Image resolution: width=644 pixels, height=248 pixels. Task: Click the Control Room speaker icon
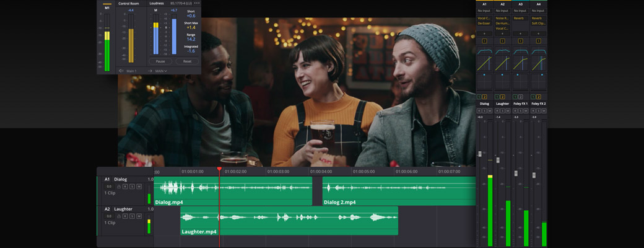121,71
